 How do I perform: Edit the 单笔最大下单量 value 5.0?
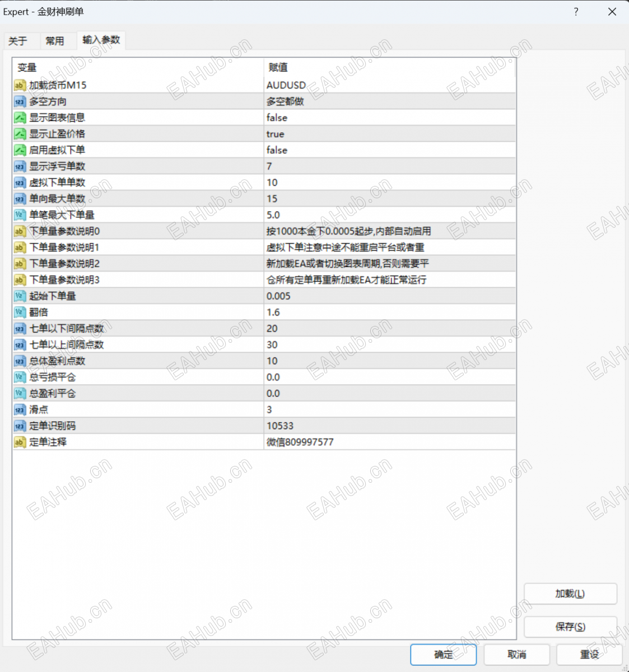(389, 215)
